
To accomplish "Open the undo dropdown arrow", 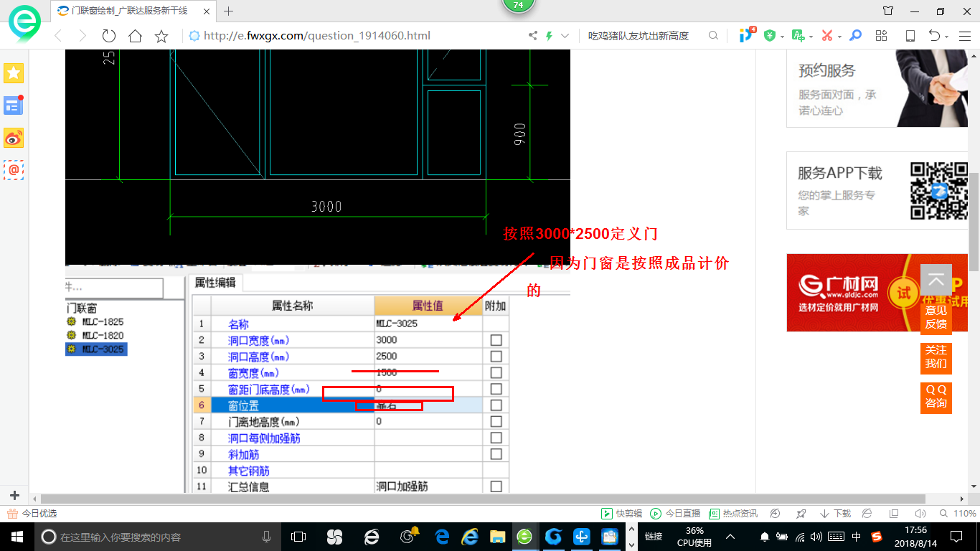I will point(947,36).
